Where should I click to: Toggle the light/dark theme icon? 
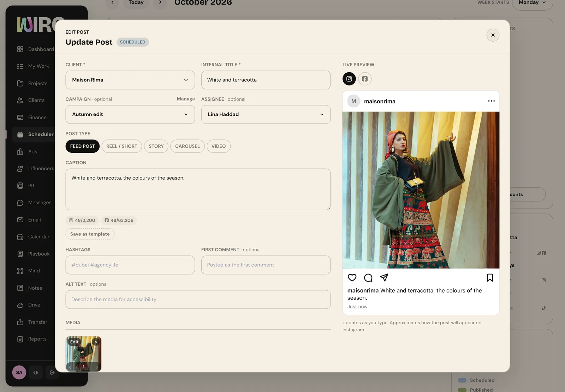[x=36, y=372]
